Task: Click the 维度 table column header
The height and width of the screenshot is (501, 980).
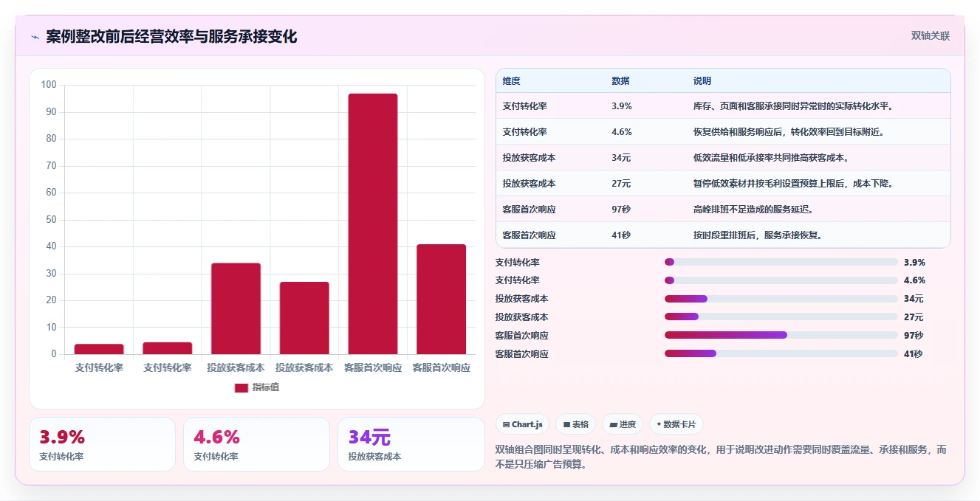Action: coord(511,81)
